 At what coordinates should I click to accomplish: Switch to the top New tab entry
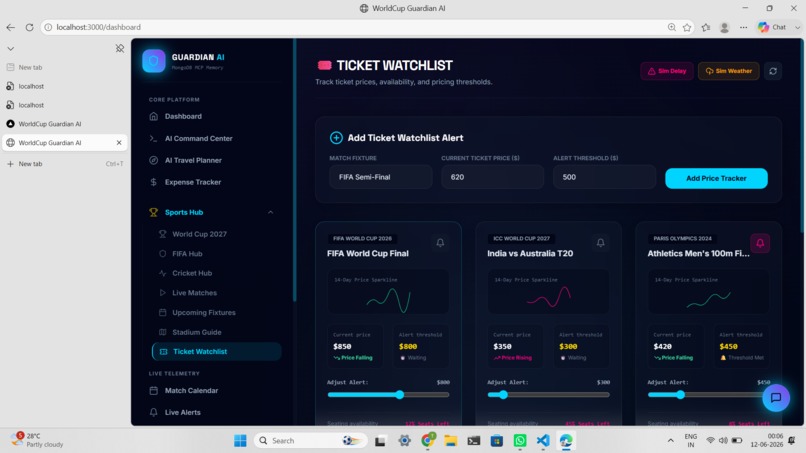(64, 67)
